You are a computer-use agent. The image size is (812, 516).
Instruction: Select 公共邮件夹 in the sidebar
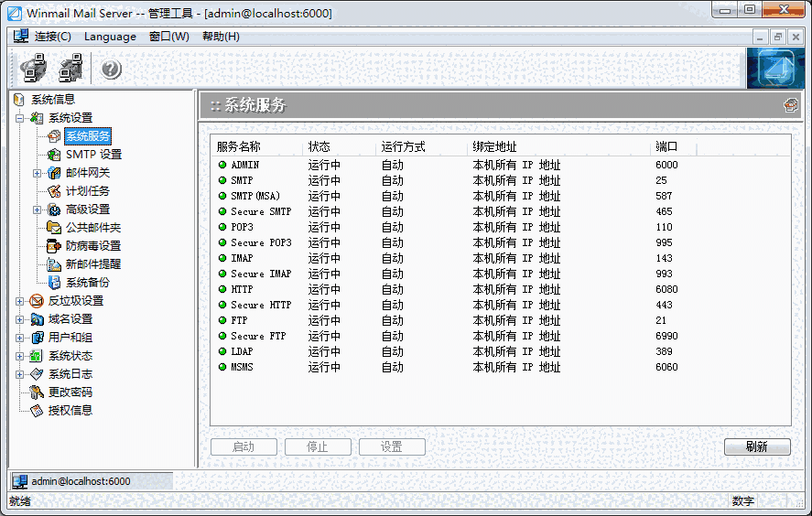click(92, 228)
